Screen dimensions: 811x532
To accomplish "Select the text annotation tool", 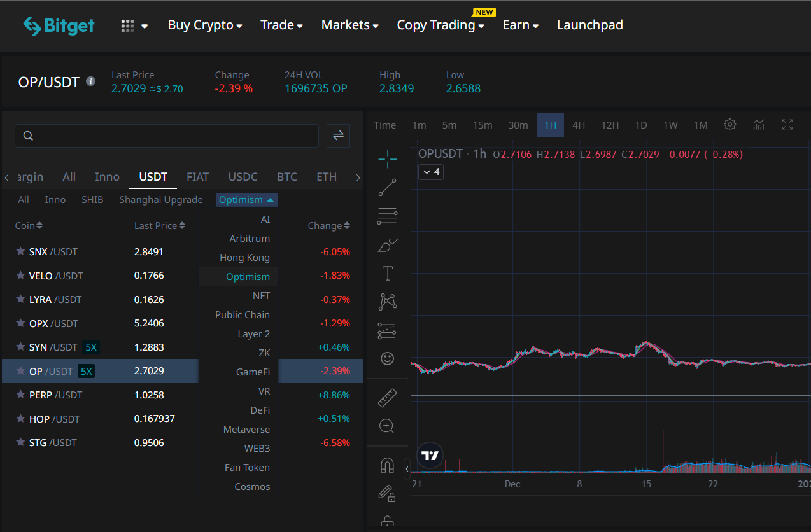I will (x=387, y=274).
